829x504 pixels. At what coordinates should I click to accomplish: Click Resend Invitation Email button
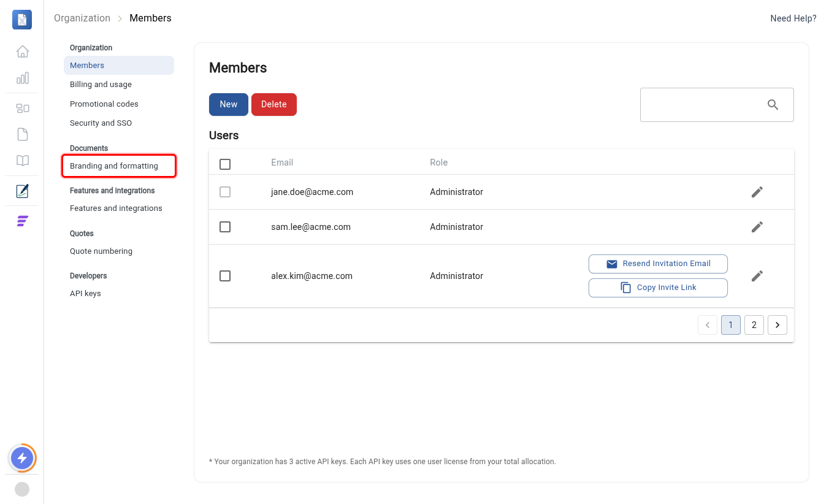(x=658, y=264)
